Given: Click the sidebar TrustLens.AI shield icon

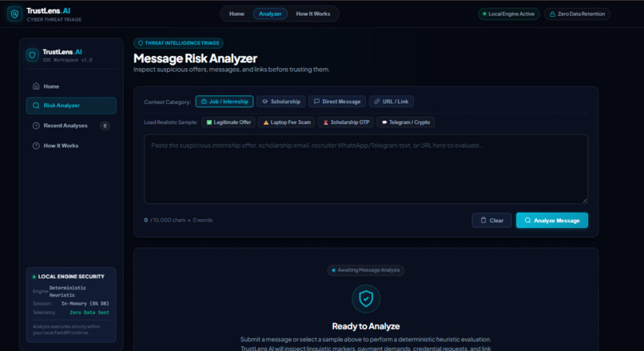Looking at the screenshot, I should (x=33, y=54).
